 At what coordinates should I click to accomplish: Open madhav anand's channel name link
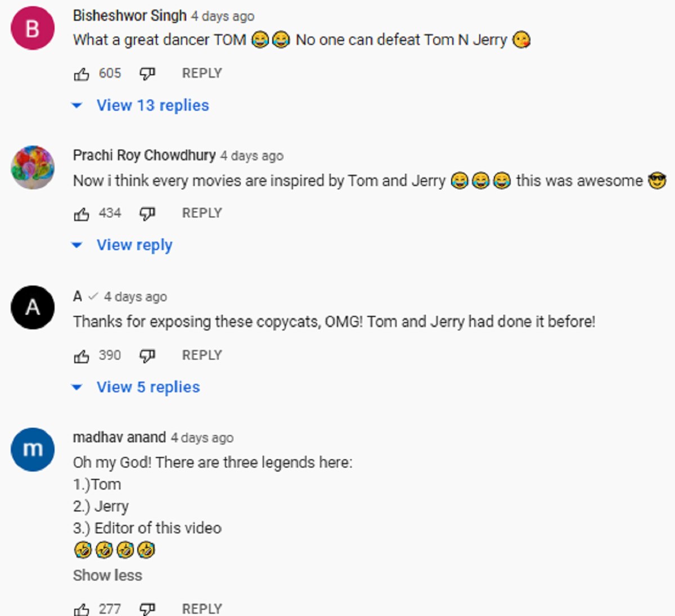[119, 438]
